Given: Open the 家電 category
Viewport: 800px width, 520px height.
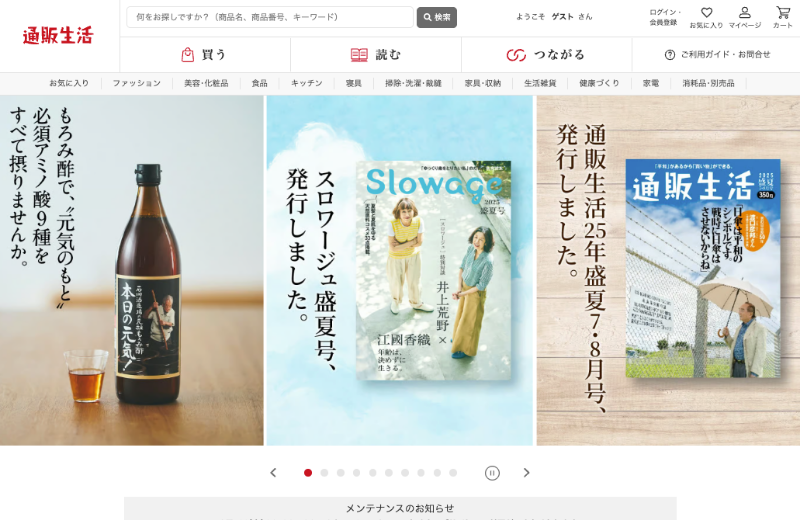Looking at the screenshot, I should coord(651,83).
